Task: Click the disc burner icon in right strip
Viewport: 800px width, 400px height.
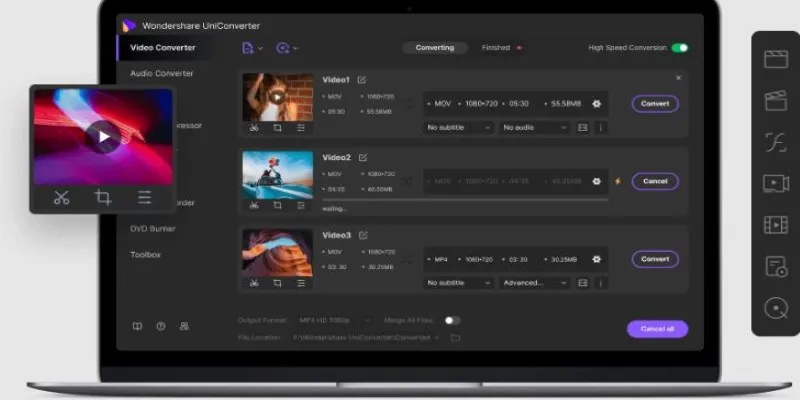Action: coord(776,309)
